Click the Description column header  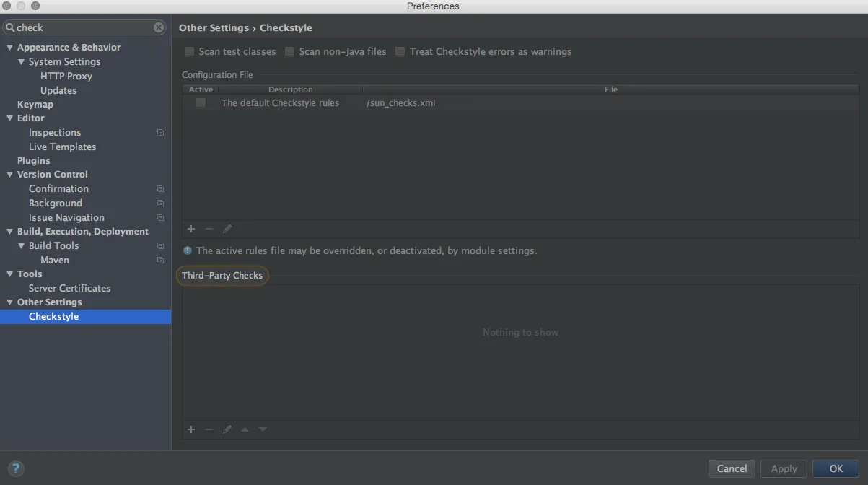coord(291,89)
